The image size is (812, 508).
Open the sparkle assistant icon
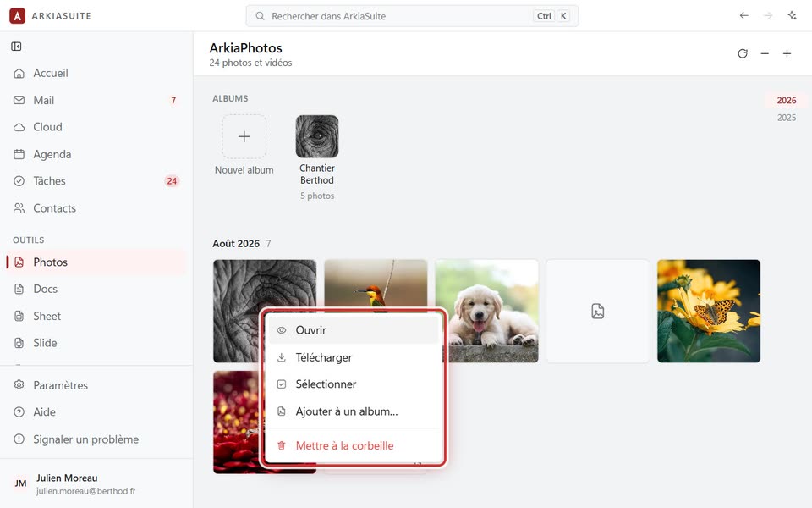pyautogui.click(x=793, y=15)
